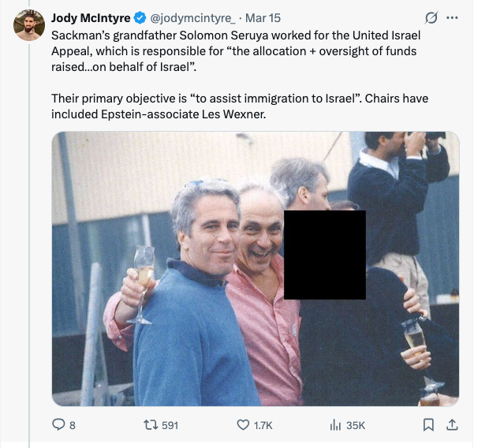Screen dimensions: 489x448
Task: Click the 1.7K likes count
Action: [x=263, y=425]
